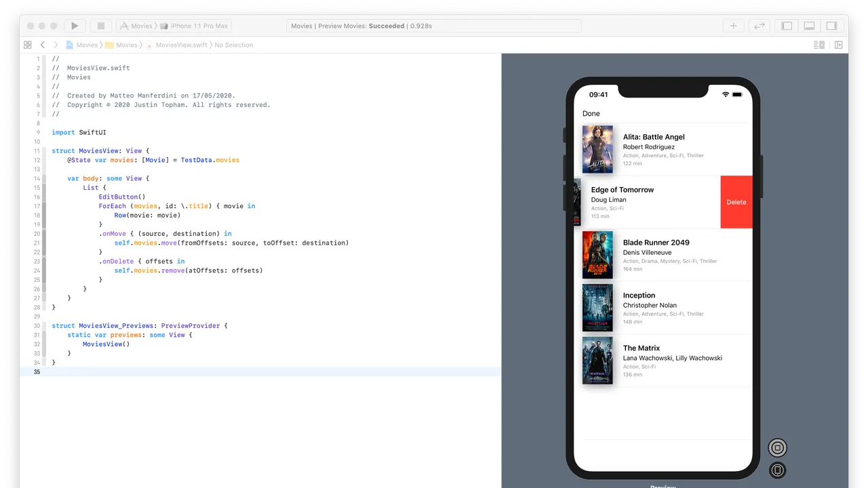This screenshot has height=488, width=868.
Task: Select the Edge of Tomorrow row
Action: pyautogui.click(x=647, y=202)
